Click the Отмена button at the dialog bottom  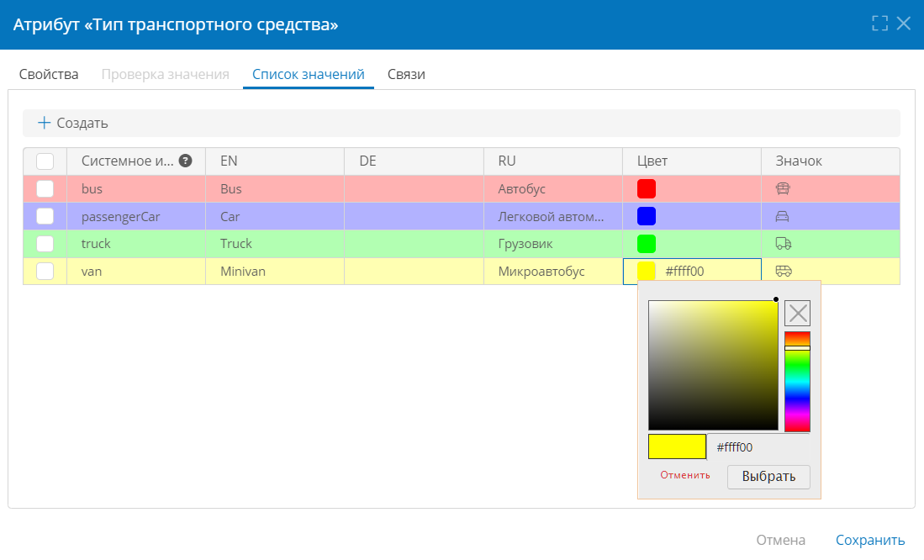tap(781, 540)
